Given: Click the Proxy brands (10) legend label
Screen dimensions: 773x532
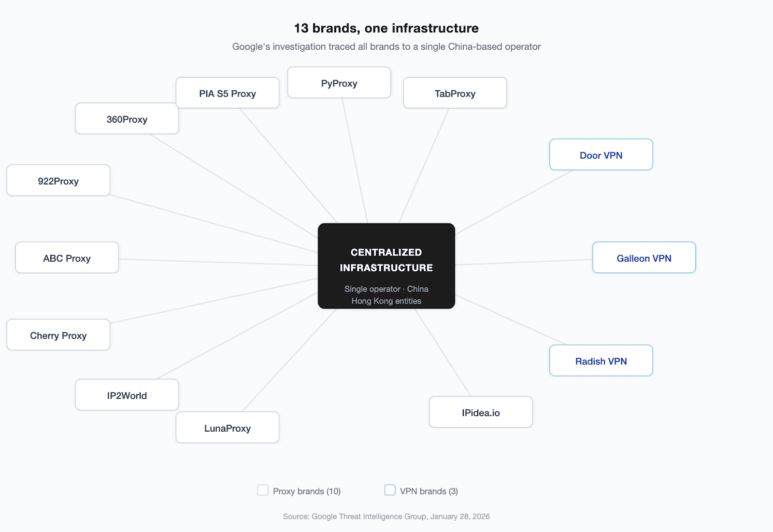Looking at the screenshot, I should (307, 491).
